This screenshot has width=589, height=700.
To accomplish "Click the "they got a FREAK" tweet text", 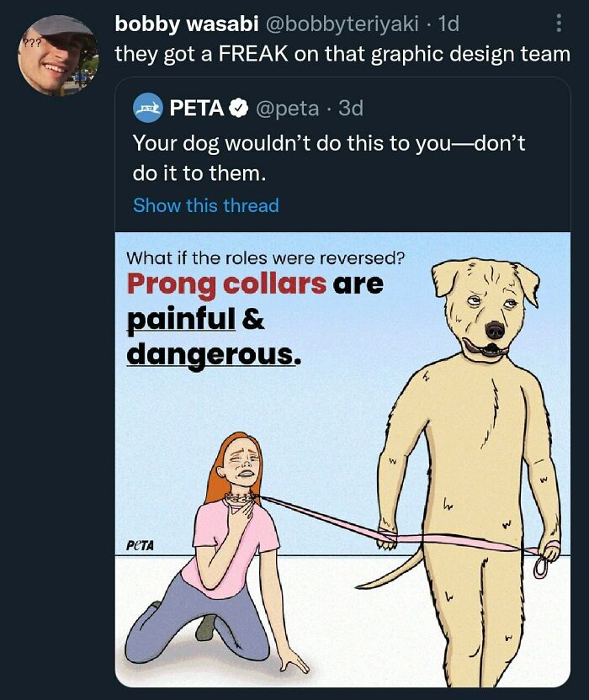I will [342, 54].
